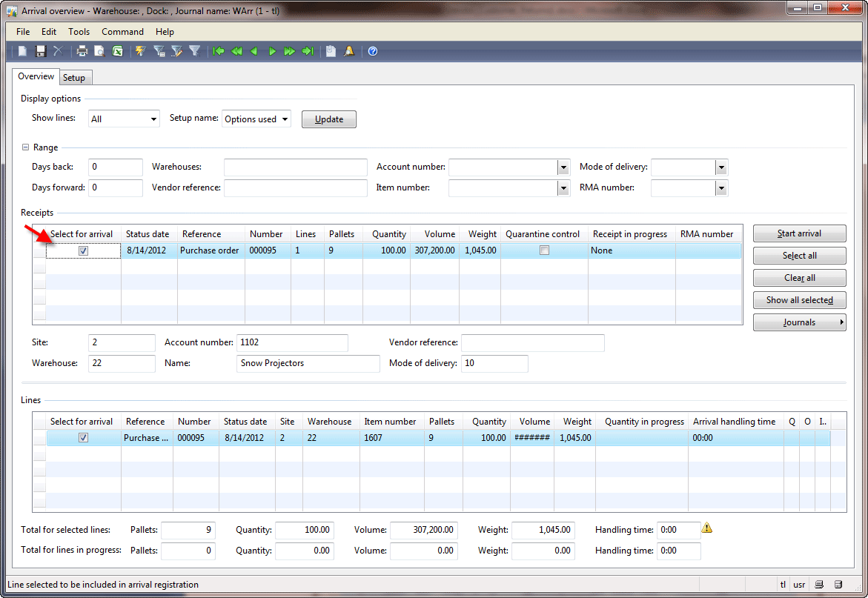The width and height of the screenshot is (868, 598).
Task: Click the alert bell icon in the toolbar
Action: pyautogui.click(x=348, y=51)
